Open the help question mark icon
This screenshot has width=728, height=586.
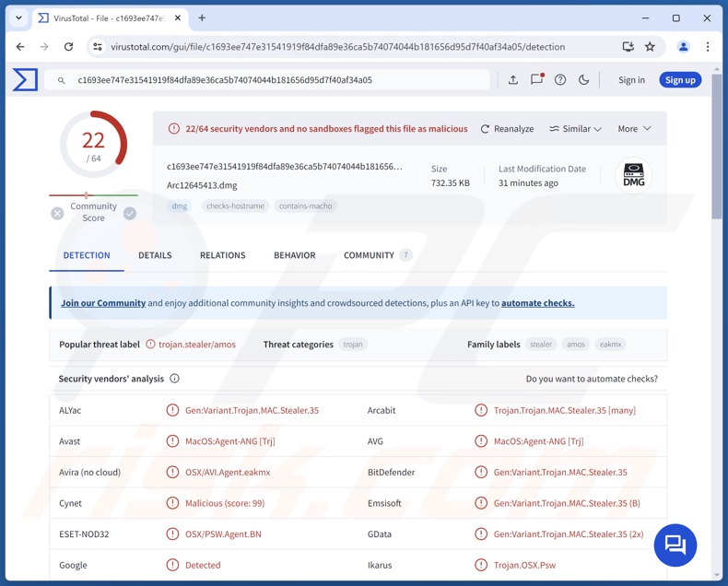click(560, 80)
